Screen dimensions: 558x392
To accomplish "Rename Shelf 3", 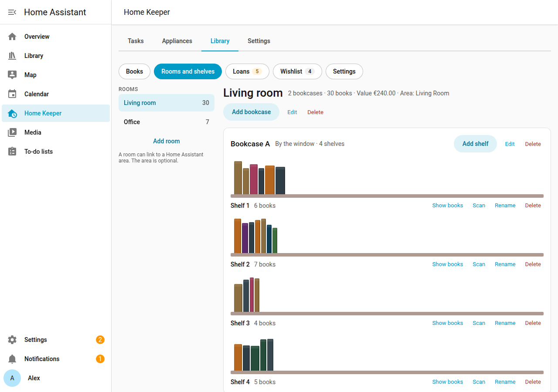I will point(505,323).
